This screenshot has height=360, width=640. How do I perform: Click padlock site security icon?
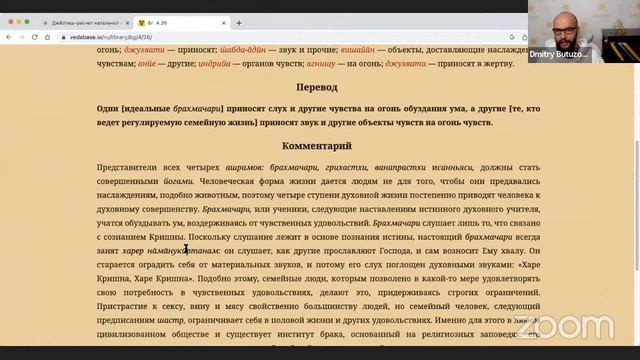click(63, 37)
